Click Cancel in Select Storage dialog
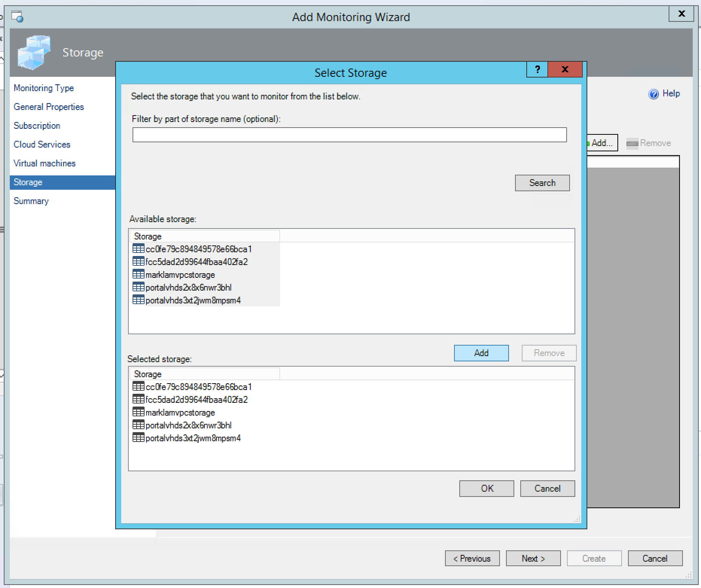The width and height of the screenshot is (701, 588). pyautogui.click(x=547, y=489)
